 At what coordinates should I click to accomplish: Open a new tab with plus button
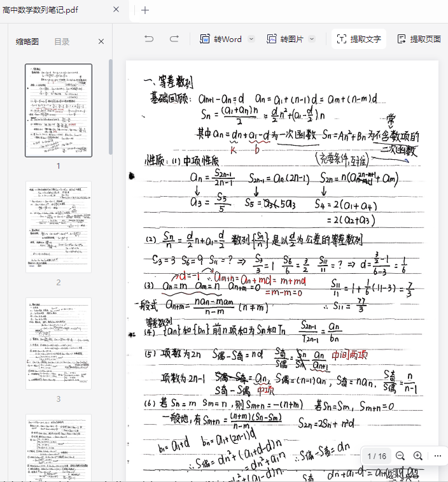[x=145, y=10]
